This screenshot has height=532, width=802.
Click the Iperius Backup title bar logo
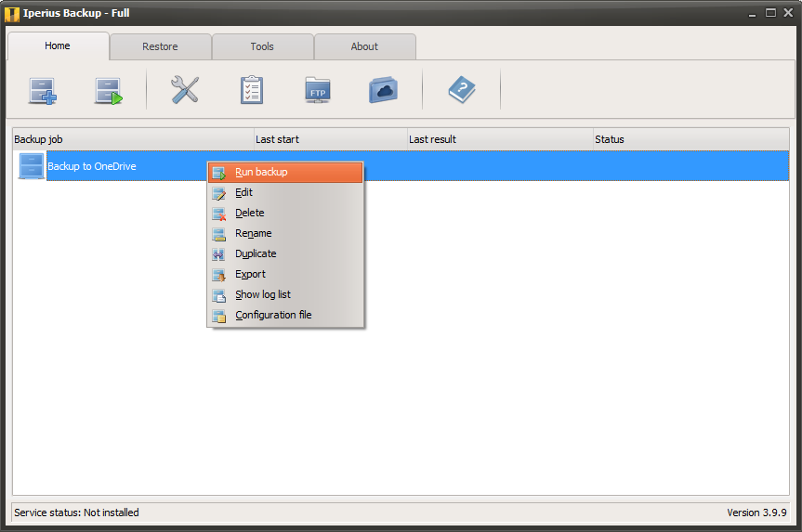(x=12, y=13)
